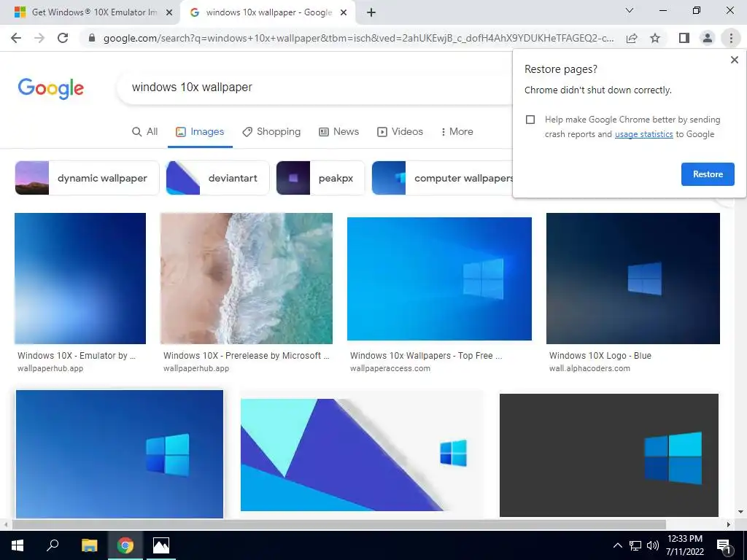The height and width of the screenshot is (560, 747).
Task: Open the tab search chevron
Action: (x=630, y=10)
